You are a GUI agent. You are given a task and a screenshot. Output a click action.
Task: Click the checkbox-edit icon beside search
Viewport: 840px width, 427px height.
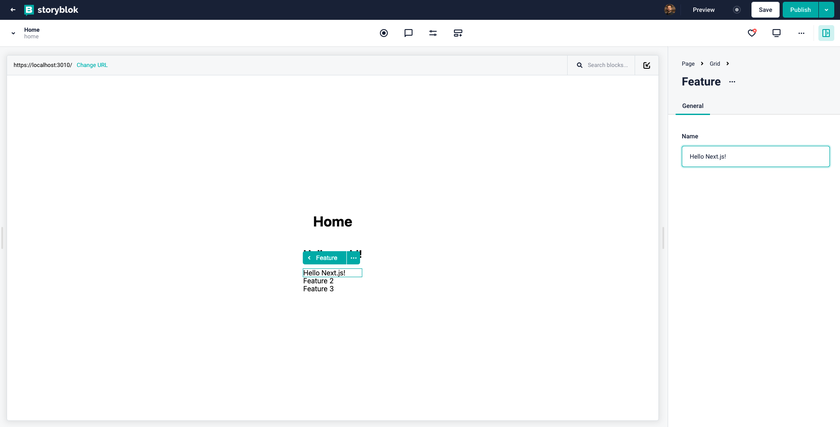point(647,65)
